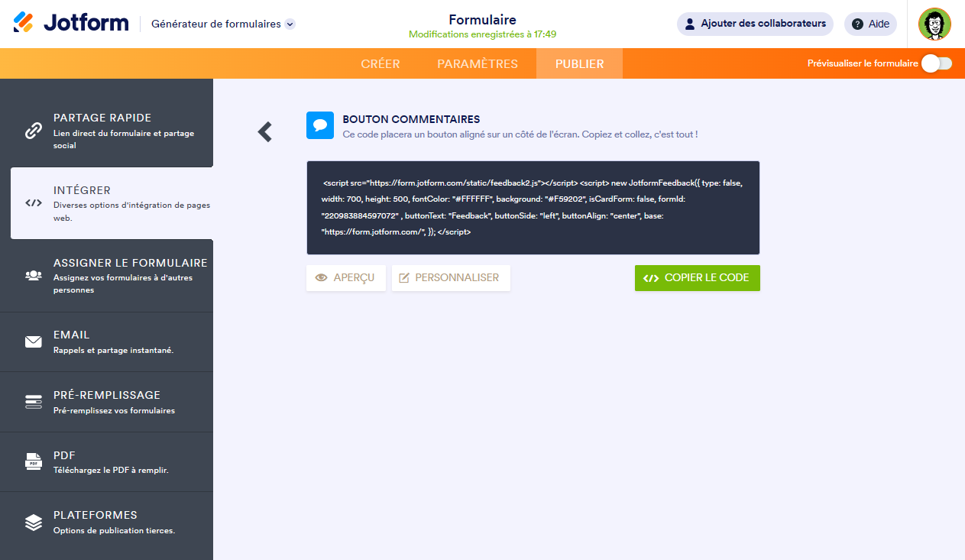Click the stacked layers icon for Plateformes
The width and height of the screenshot is (965, 560).
pyautogui.click(x=34, y=522)
